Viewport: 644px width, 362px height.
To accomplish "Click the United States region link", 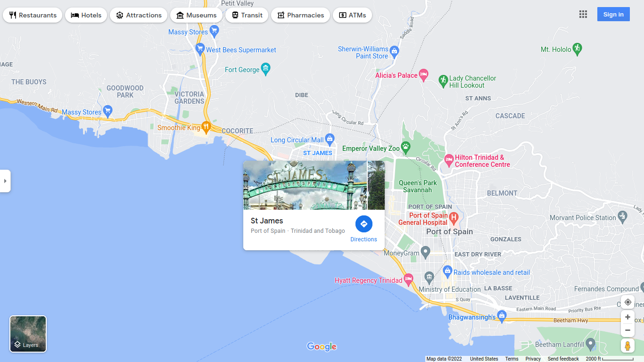I will (x=484, y=359).
